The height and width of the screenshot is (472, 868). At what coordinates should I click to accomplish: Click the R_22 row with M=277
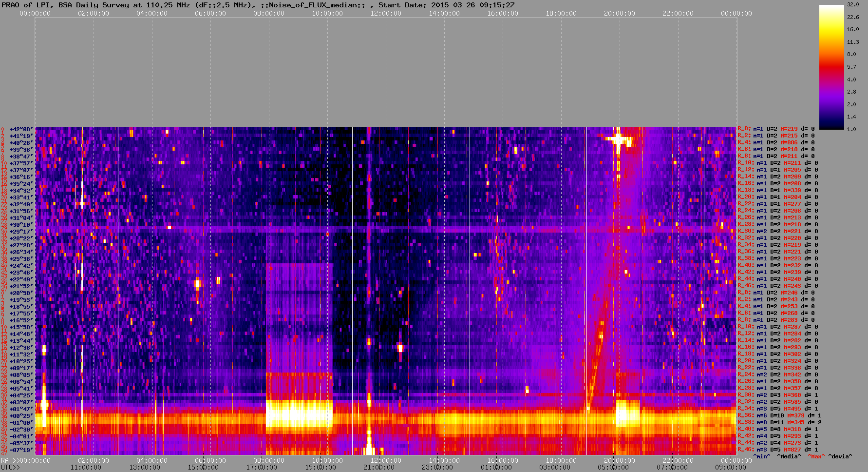[x=777, y=204]
